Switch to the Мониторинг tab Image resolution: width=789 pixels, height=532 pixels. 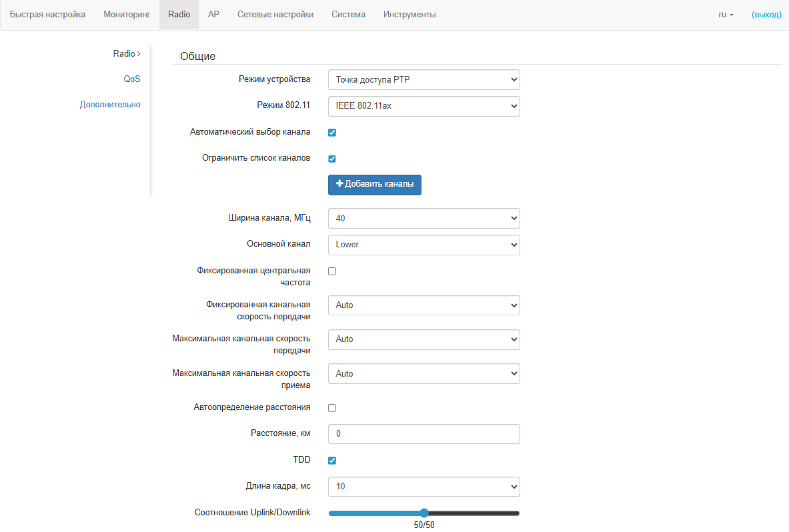[x=127, y=15]
